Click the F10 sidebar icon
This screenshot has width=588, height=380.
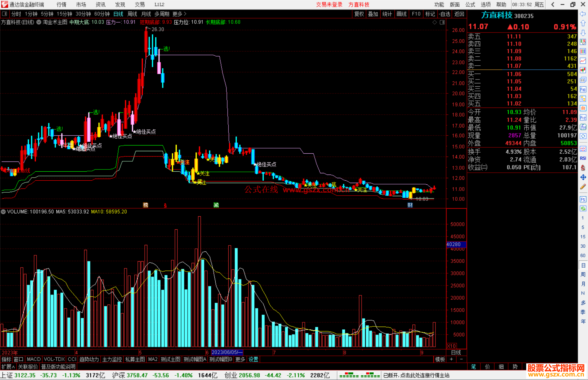pyautogui.click(x=583, y=90)
